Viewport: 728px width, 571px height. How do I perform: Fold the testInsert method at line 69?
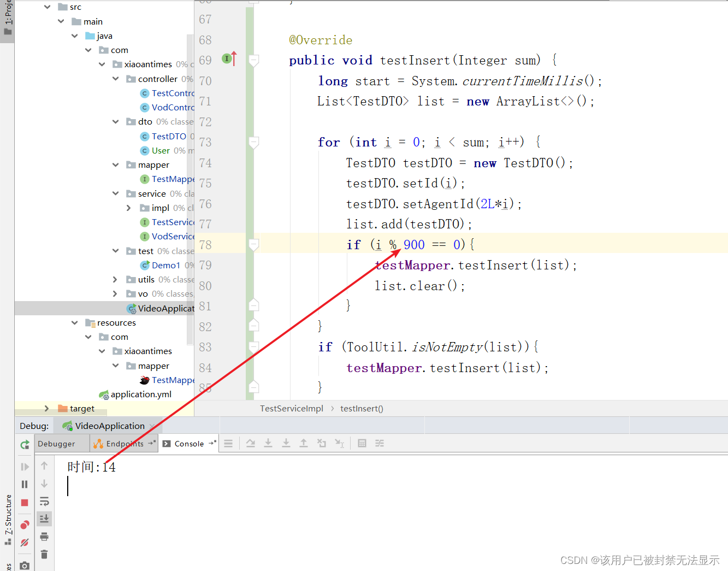pos(253,60)
